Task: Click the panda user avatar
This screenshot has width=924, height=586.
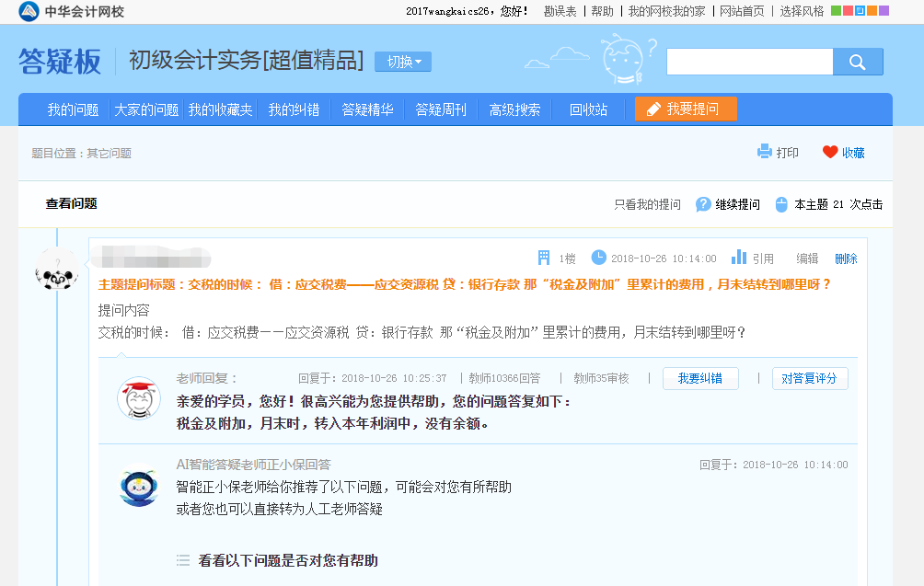Action: click(56, 270)
